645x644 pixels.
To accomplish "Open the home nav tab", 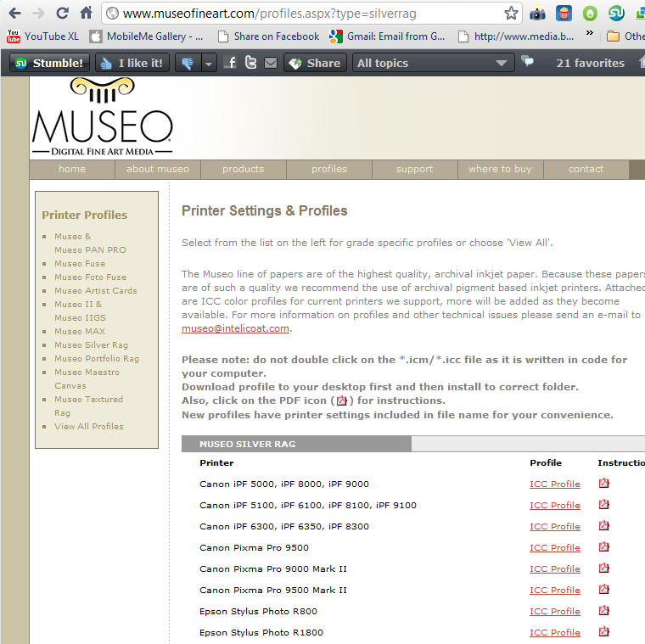I will [72, 169].
